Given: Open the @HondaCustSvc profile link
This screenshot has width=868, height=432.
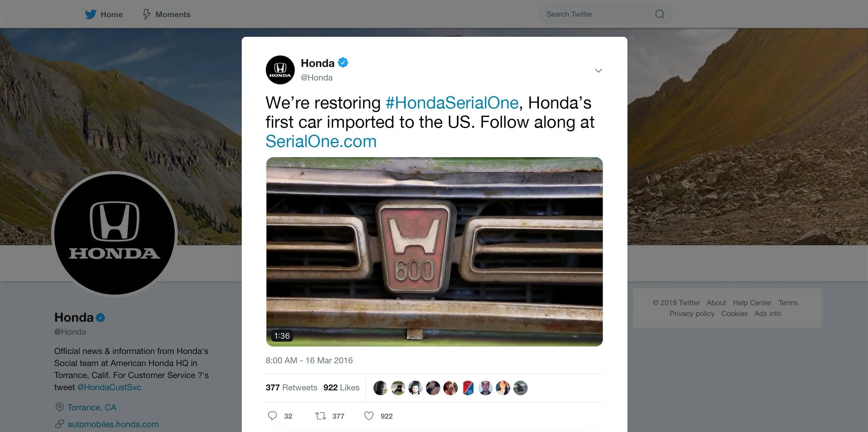Looking at the screenshot, I should click(109, 387).
